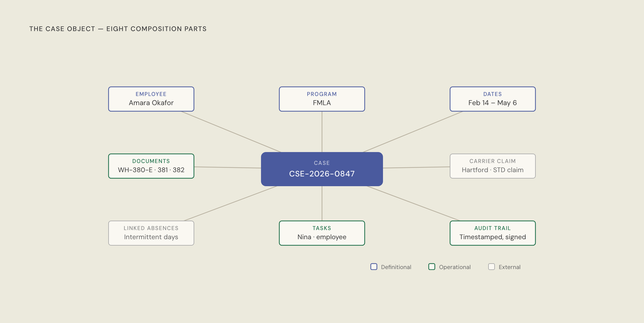Image resolution: width=644 pixels, height=323 pixels.
Task: Open the TASKS Nina · employee box
Action: click(322, 233)
